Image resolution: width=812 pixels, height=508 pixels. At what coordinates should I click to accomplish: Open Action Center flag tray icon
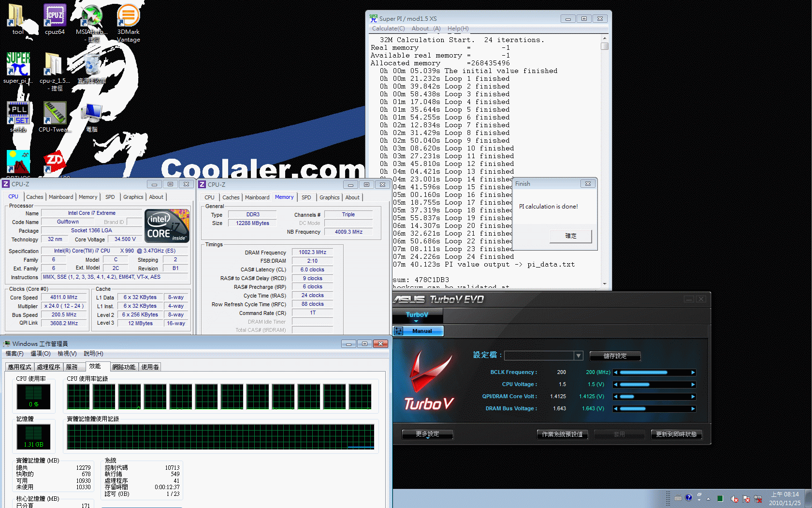pyautogui.click(x=746, y=499)
